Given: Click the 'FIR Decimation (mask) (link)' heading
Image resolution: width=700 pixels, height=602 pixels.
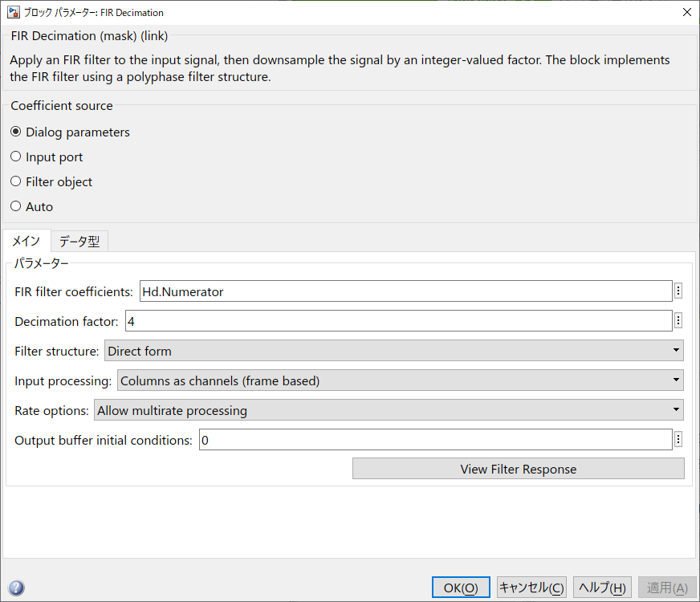Looking at the screenshot, I should (89, 35).
